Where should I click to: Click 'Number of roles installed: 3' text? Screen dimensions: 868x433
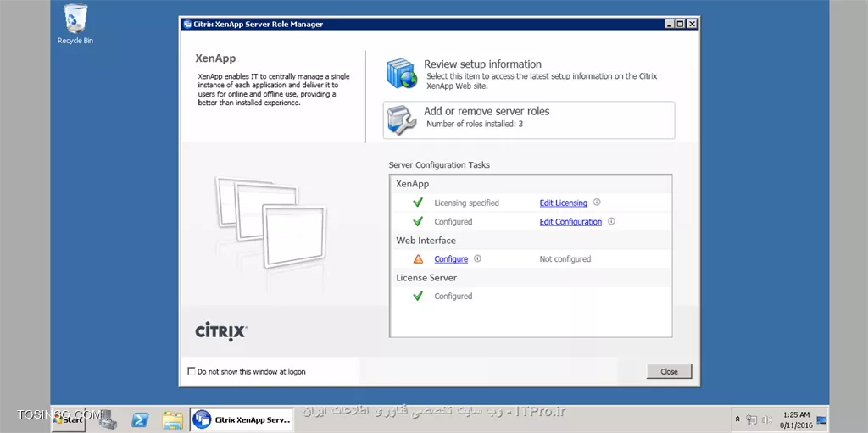pos(475,124)
